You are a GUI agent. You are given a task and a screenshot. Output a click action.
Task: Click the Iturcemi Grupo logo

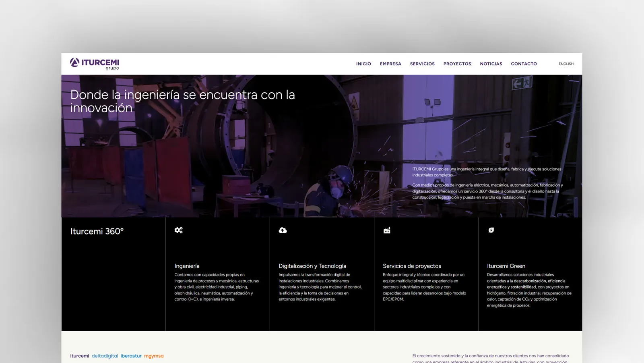click(x=95, y=64)
